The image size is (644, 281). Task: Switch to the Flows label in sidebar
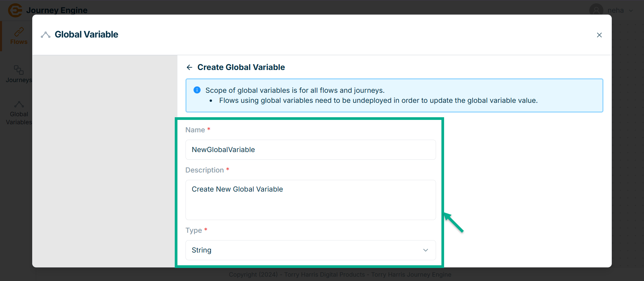(19, 42)
